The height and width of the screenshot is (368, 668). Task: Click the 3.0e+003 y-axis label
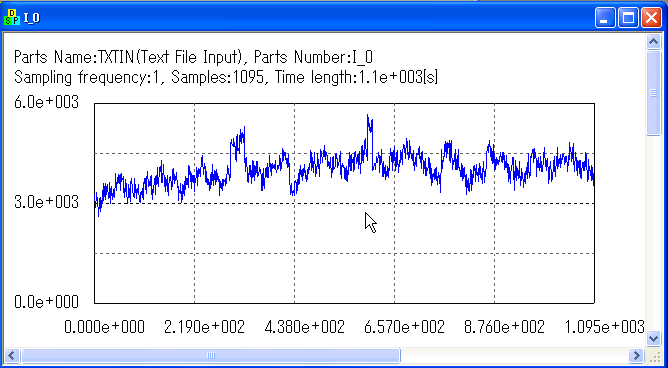pos(46,202)
